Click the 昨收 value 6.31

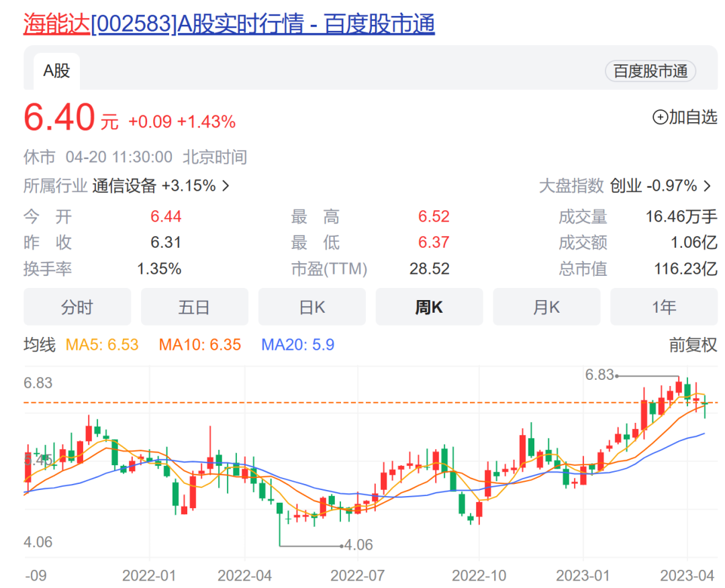[166, 242]
